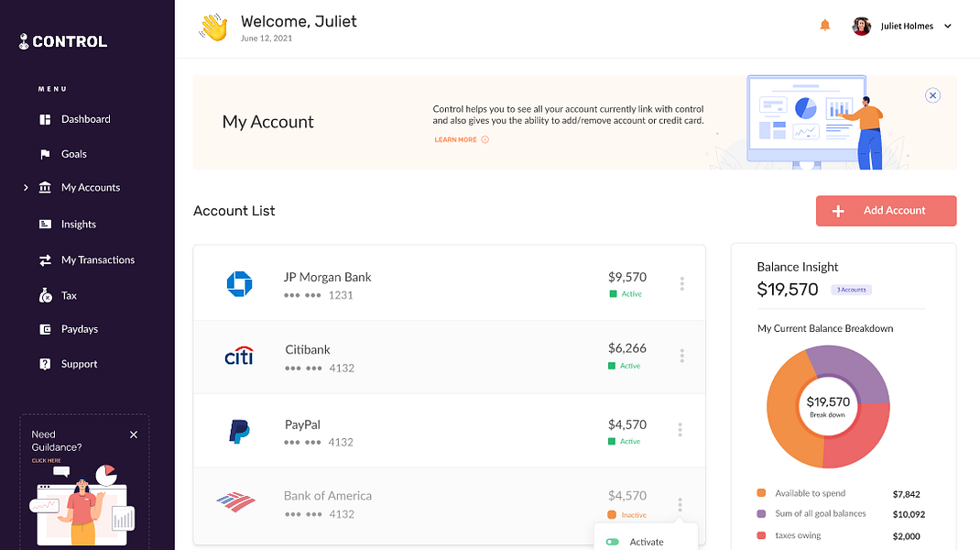Click the notification bell

[x=824, y=25]
